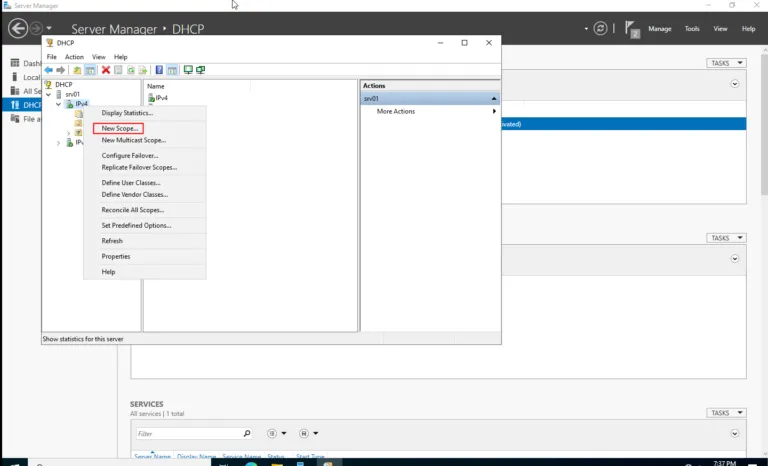Click Server Manager circular back button
768x466 pixels.
[18, 28]
